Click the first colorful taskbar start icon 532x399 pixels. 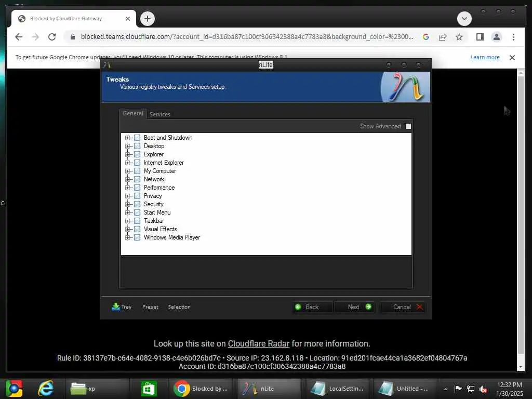pos(14,389)
